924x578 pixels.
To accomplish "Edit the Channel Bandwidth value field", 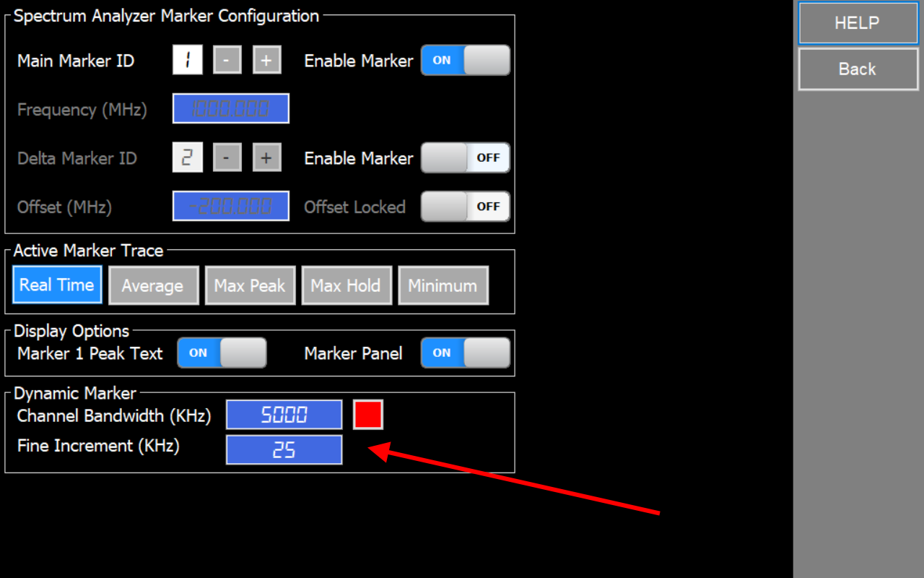I will [284, 415].
